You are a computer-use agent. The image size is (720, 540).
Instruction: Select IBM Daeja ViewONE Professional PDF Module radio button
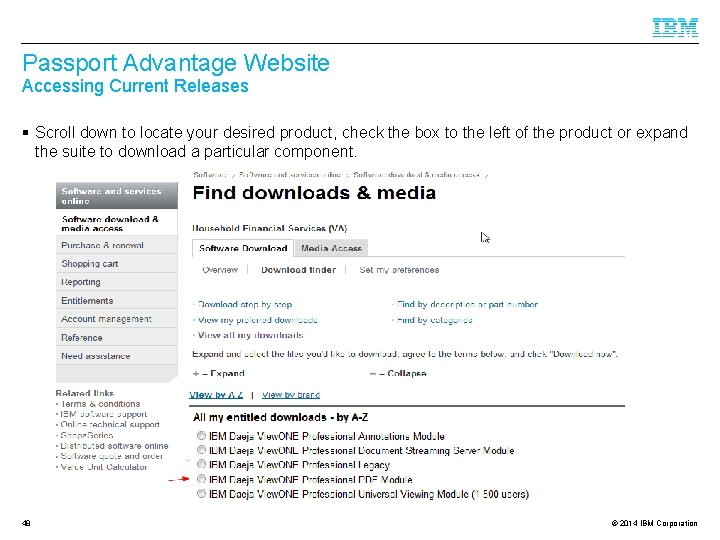tap(201, 478)
